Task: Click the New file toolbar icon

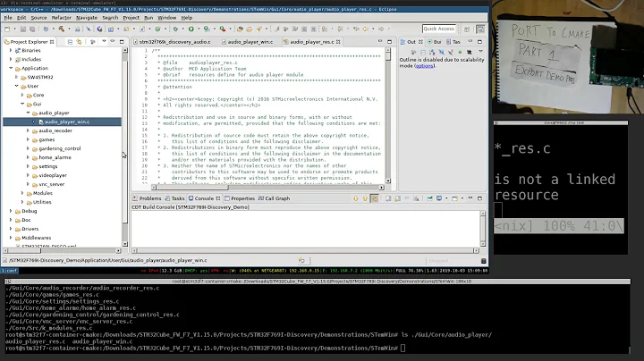Action: click(x=7, y=29)
